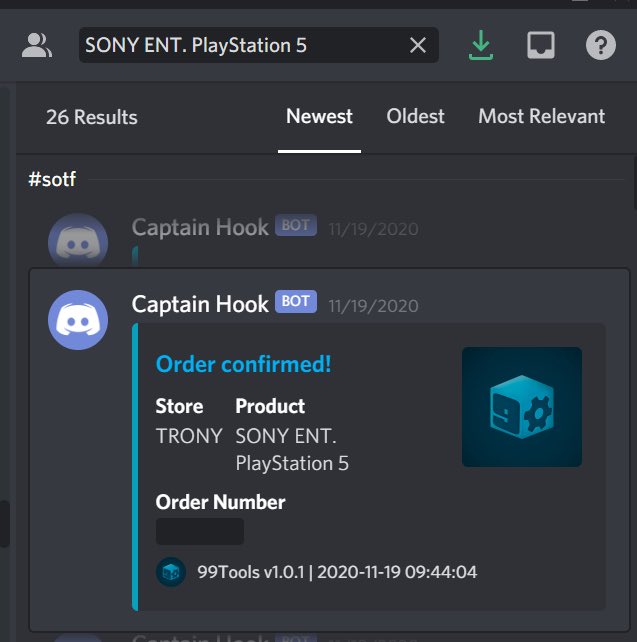Click Captain Hook avatar in faded top message
Screen dimensions: 637x642
click(78, 240)
